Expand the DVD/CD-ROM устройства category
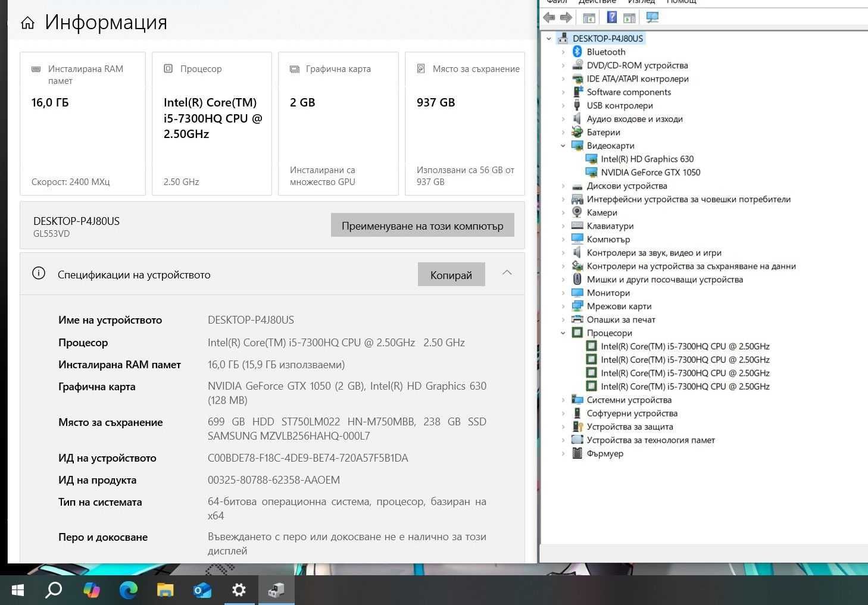This screenshot has width=868, height=605. point(563,65)
